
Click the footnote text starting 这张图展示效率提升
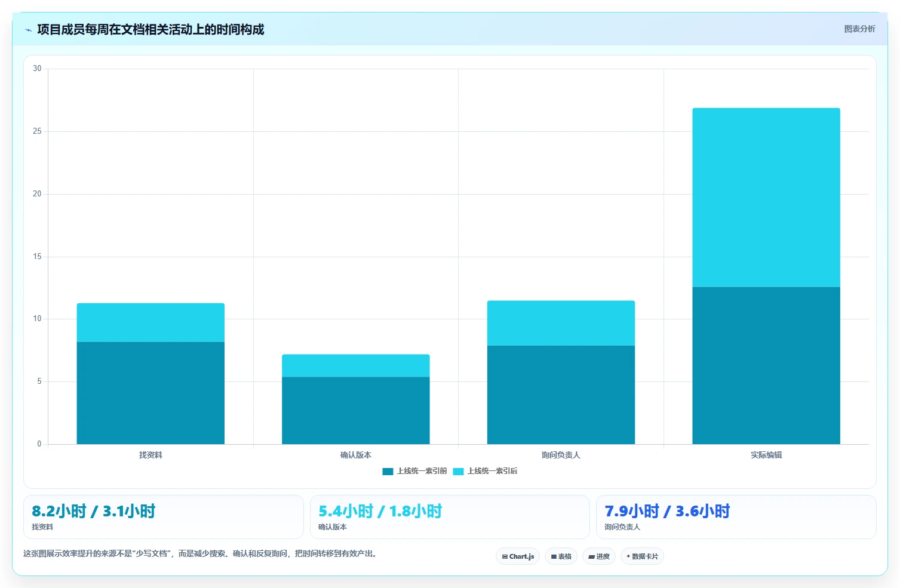(x=200, y=553)
